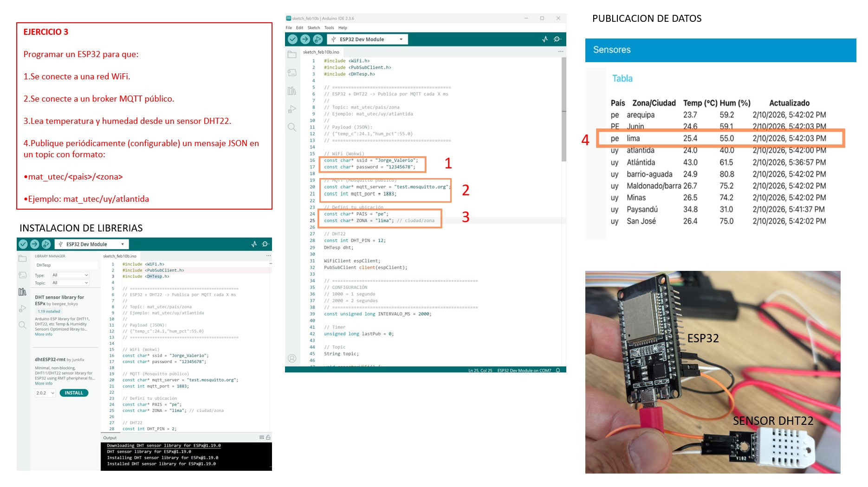This screenshot has height=487, width=868.
Task: Clear the Output panel using its clear icon
Action: tap(262, 437)
